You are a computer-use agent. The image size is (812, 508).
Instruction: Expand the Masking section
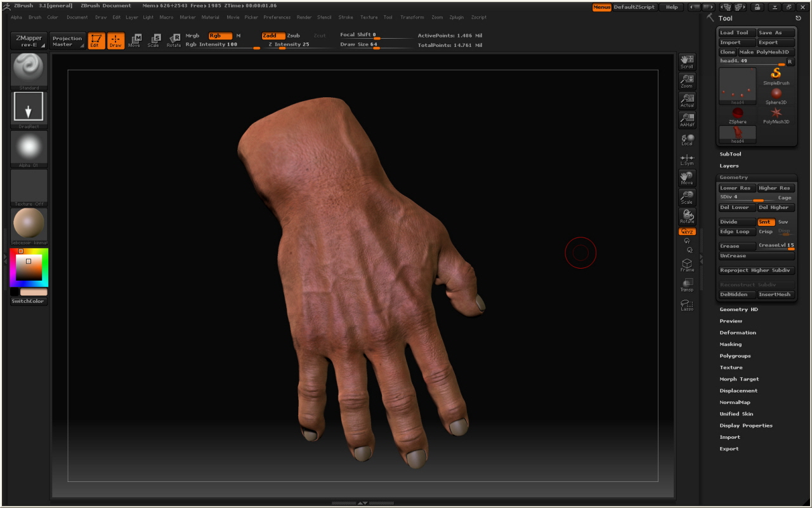pos(730,344)
